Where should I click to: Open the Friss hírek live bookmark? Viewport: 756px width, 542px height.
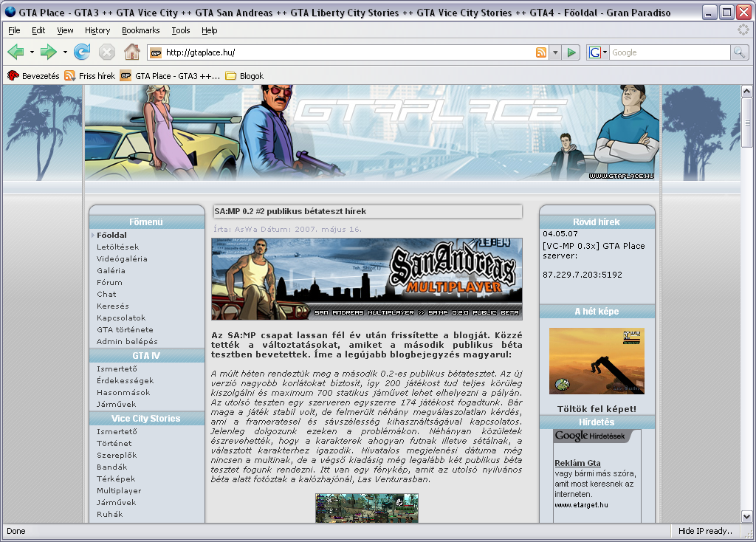coord(90,76)
